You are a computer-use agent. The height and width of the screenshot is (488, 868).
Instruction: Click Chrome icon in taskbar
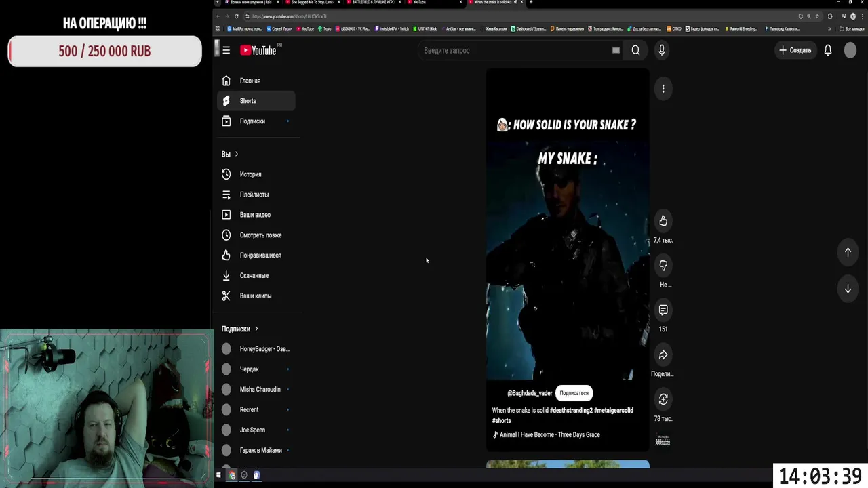[232, 475]
